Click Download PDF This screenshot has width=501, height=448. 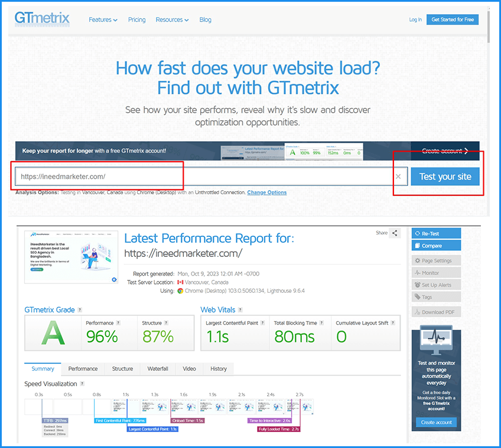point(436,312)
